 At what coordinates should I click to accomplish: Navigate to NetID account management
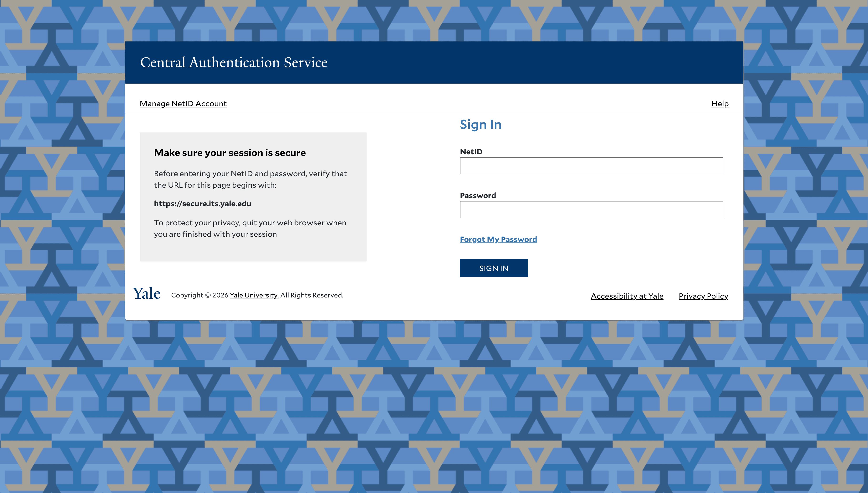click(183, 104)
